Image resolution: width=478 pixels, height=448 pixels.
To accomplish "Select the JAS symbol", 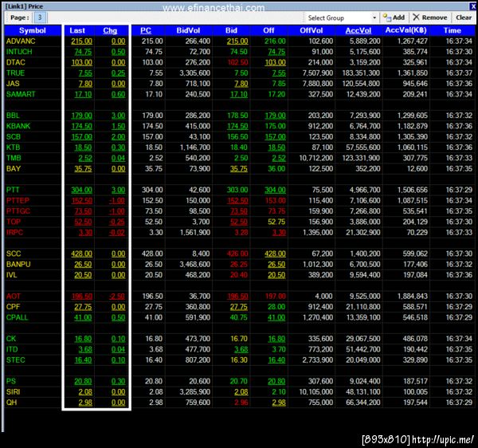I will [x=13, y=84].
